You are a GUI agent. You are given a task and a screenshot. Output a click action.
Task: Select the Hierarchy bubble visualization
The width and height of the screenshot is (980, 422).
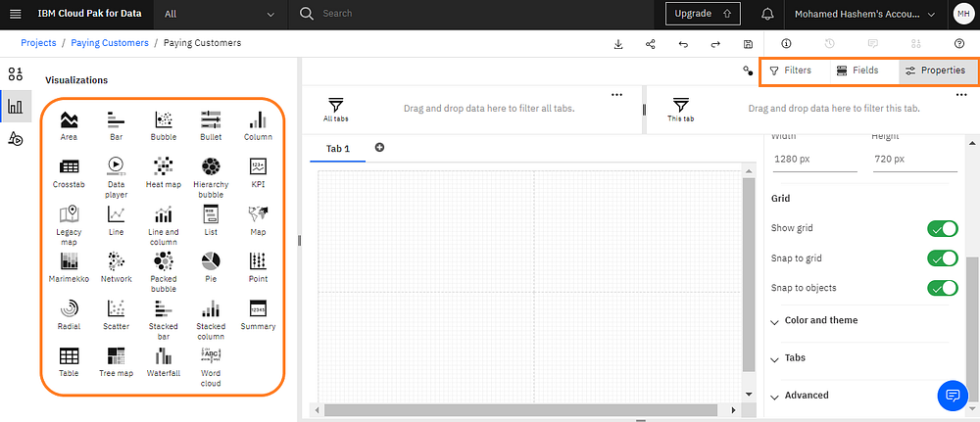(211, 177)
